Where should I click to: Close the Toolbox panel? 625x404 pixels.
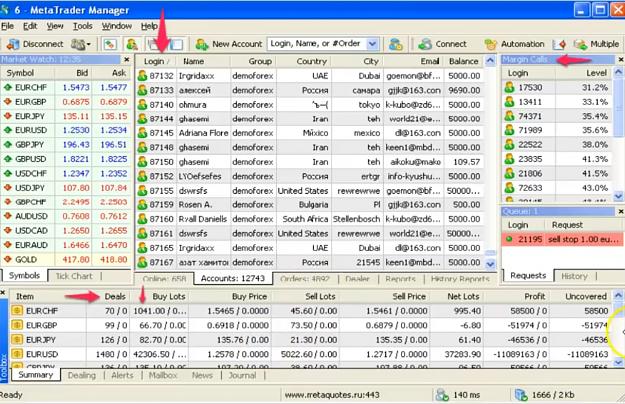(3, 293)
